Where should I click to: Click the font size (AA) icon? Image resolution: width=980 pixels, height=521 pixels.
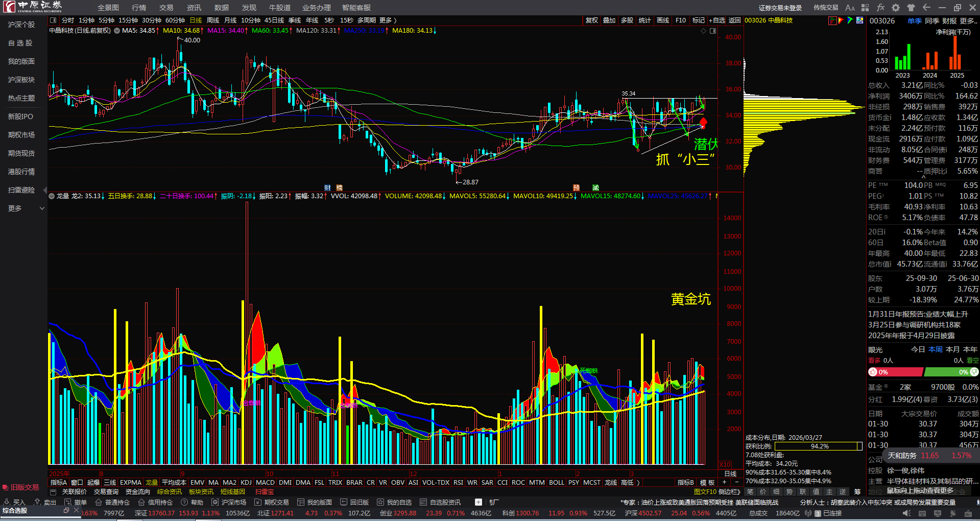point(850,8)
